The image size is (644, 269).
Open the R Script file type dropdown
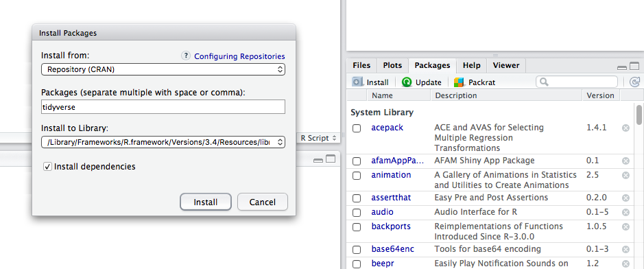318,138
